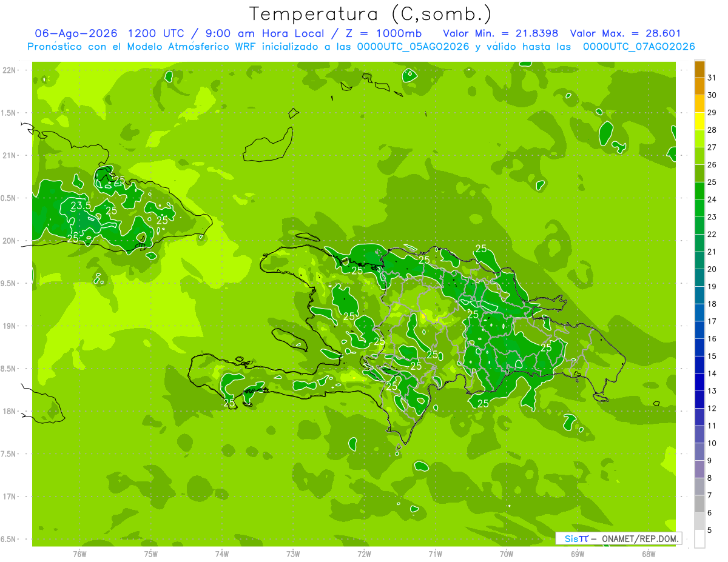728x562 pixels.
Task: Click the 19N latitude axis label
Action: point(10,326)
